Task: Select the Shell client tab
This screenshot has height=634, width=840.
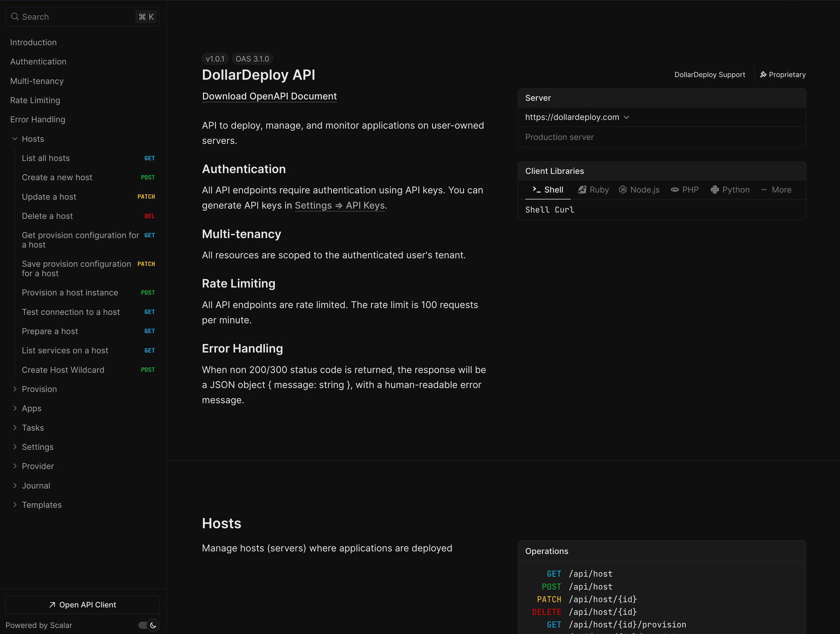Action: tap(548, 190)
